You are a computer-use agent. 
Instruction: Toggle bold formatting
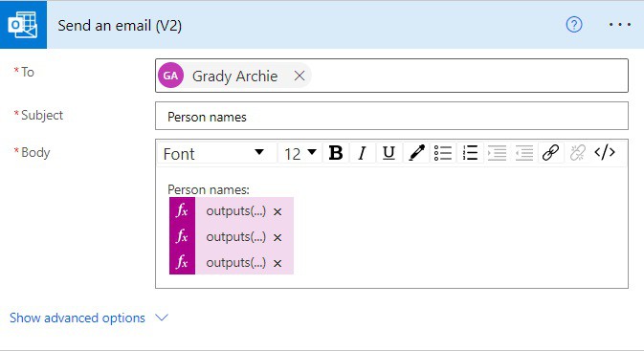(336, 153)
